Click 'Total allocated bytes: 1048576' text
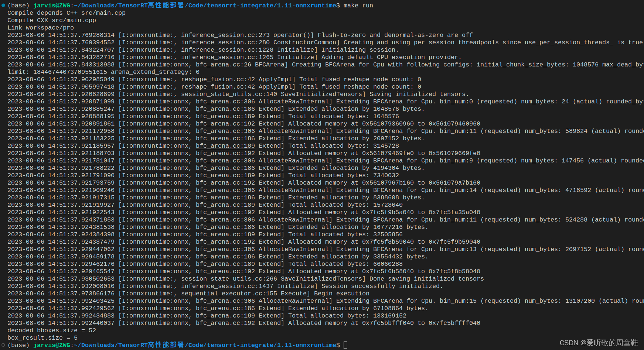 344,116
